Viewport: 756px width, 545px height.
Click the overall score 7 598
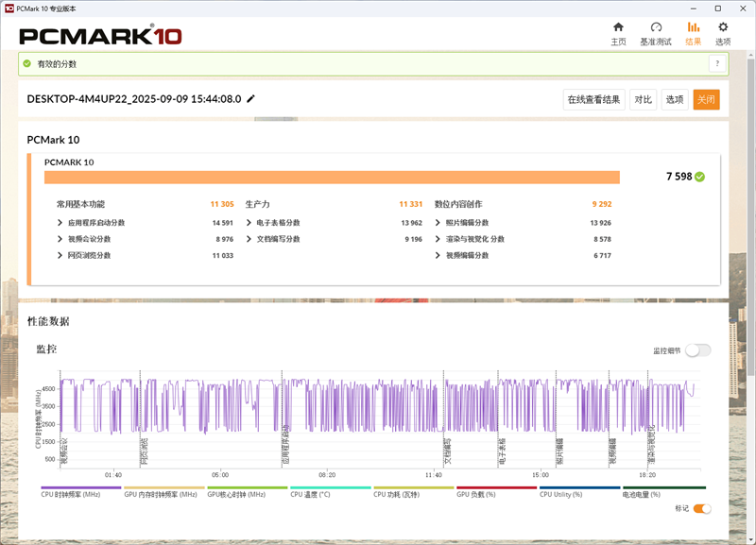pos(679,177)
